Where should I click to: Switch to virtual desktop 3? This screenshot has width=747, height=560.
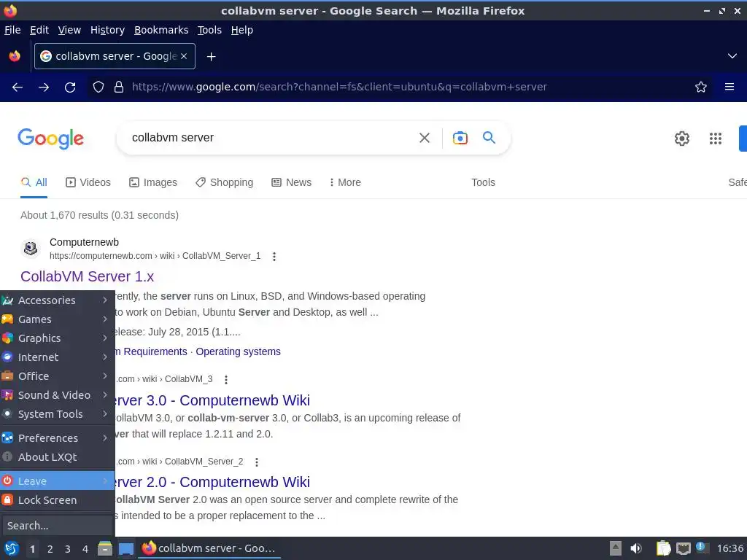click(68, 549)
